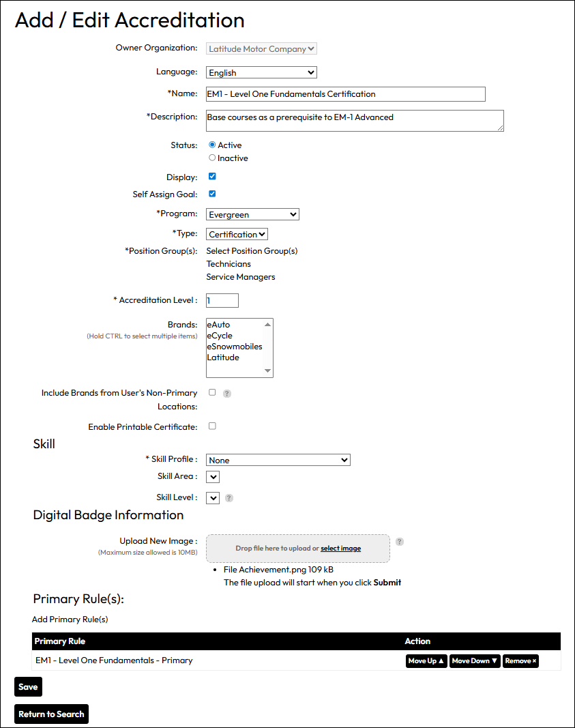Select the Active status radio button

[x=212, y=145]
